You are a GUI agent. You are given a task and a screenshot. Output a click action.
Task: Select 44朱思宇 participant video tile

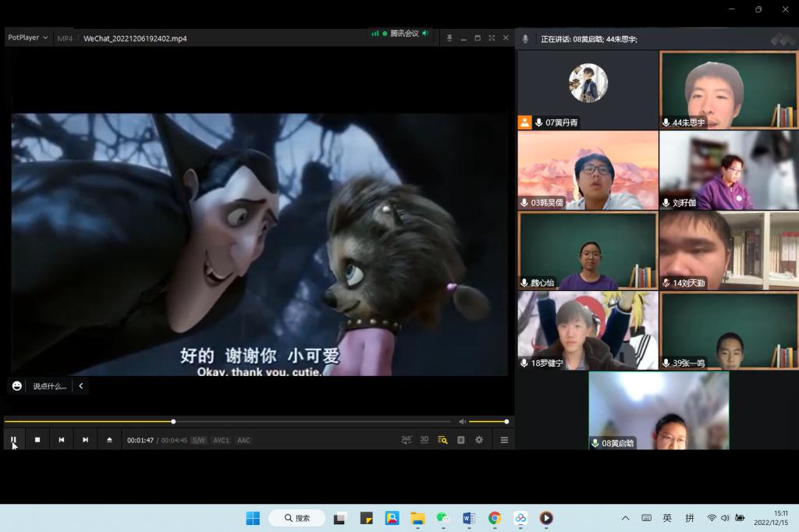[x=728, y=90]
